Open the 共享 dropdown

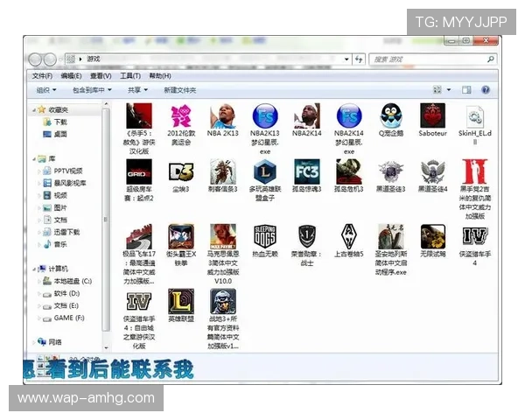137,90
